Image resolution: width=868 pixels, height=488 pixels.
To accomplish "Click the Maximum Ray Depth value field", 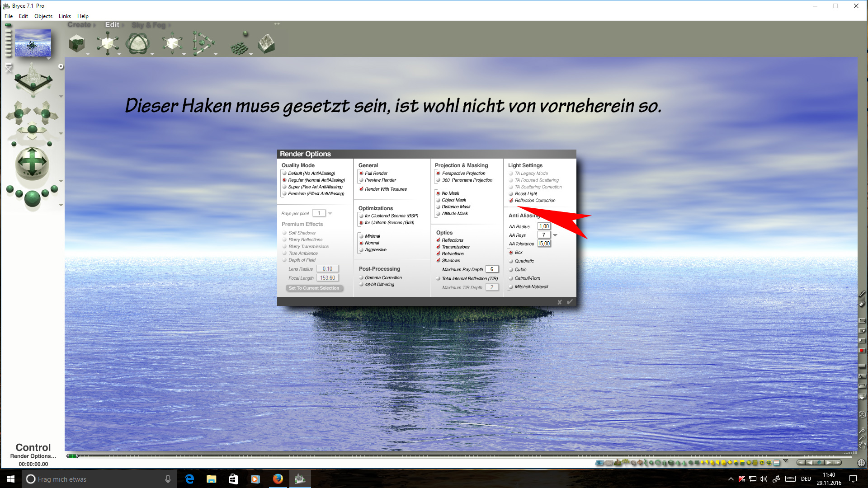I will [492, 269].
